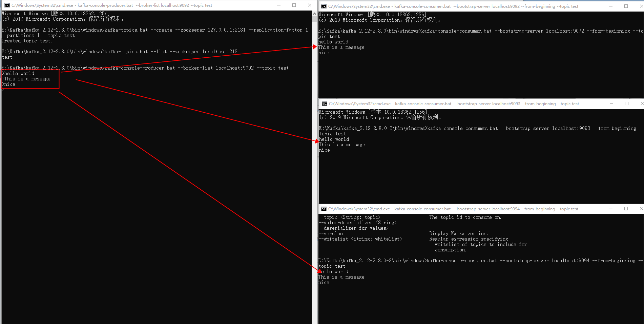This screenshot has width=644, height=324.
Task: Click '--whitelist <String: whitelist>' option text
Action: [x=360, y=239]
